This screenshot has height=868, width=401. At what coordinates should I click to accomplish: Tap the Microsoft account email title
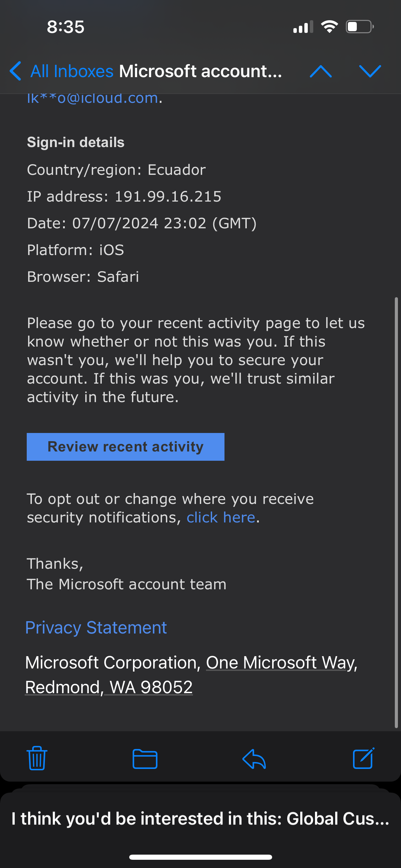pos(200,71)
